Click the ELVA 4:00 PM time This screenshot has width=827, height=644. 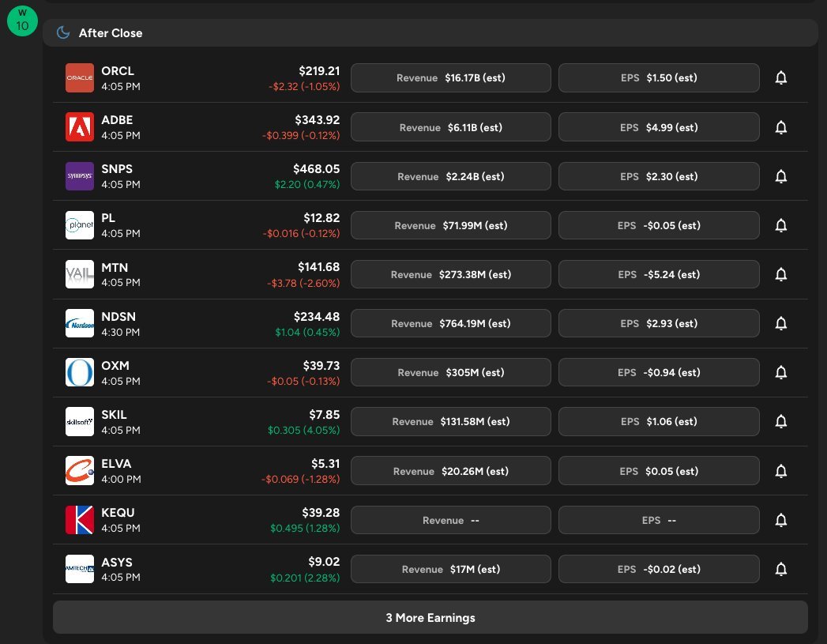122,480
